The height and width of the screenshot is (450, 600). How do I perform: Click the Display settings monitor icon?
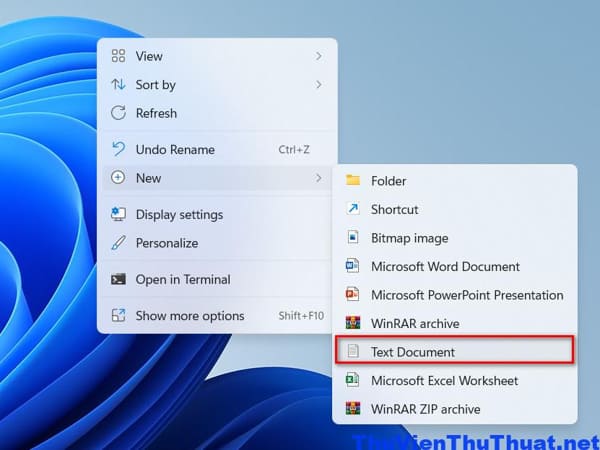pyautogui.click(x=118, y=214)
